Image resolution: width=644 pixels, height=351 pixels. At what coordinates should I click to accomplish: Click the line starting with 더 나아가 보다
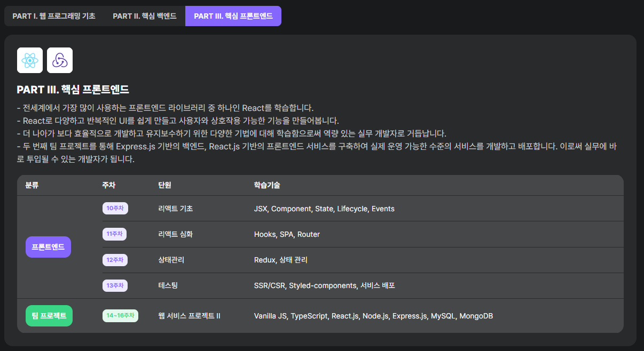(231, 133)
